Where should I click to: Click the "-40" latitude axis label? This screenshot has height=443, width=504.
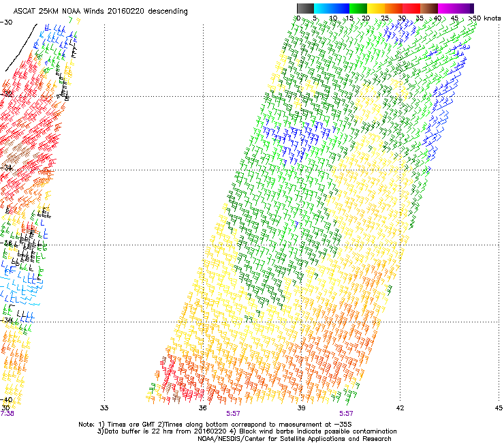pos(6,400)
